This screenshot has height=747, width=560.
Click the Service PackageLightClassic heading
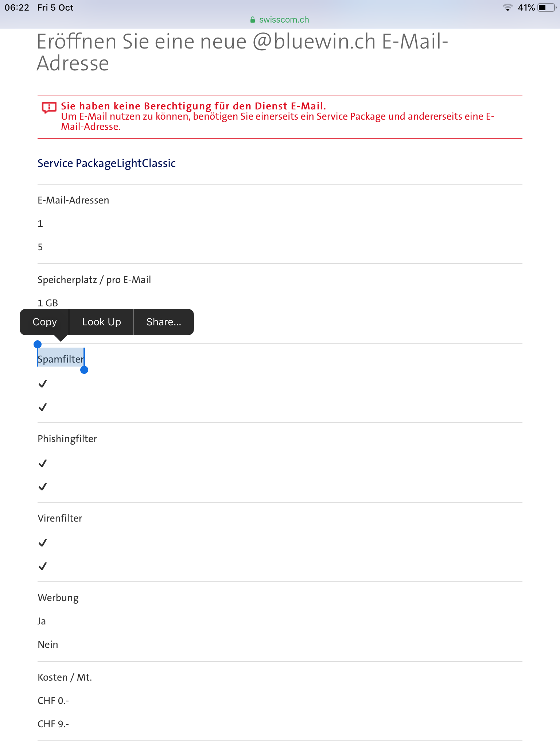(106, 163)
